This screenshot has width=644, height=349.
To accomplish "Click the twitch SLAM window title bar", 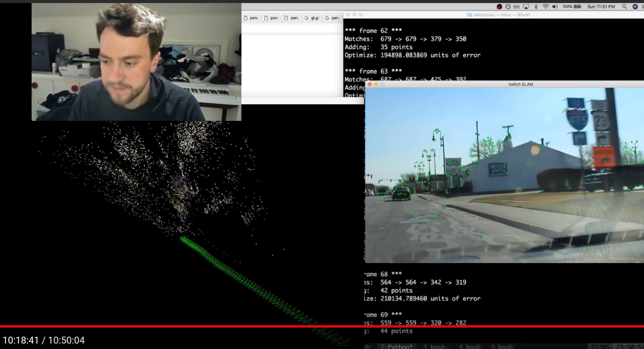I will pyautogui.click(x=521, y=84).
